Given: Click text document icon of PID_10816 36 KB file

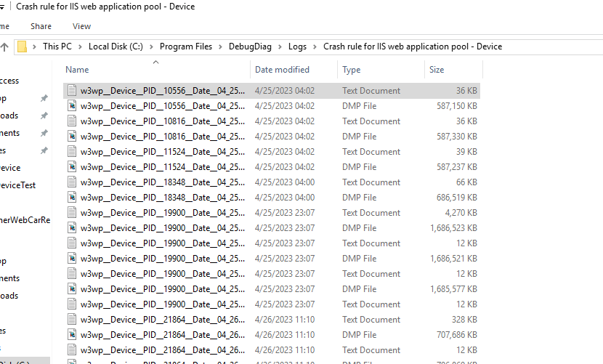Looking at the screenshot, I should tap(71, 121).
